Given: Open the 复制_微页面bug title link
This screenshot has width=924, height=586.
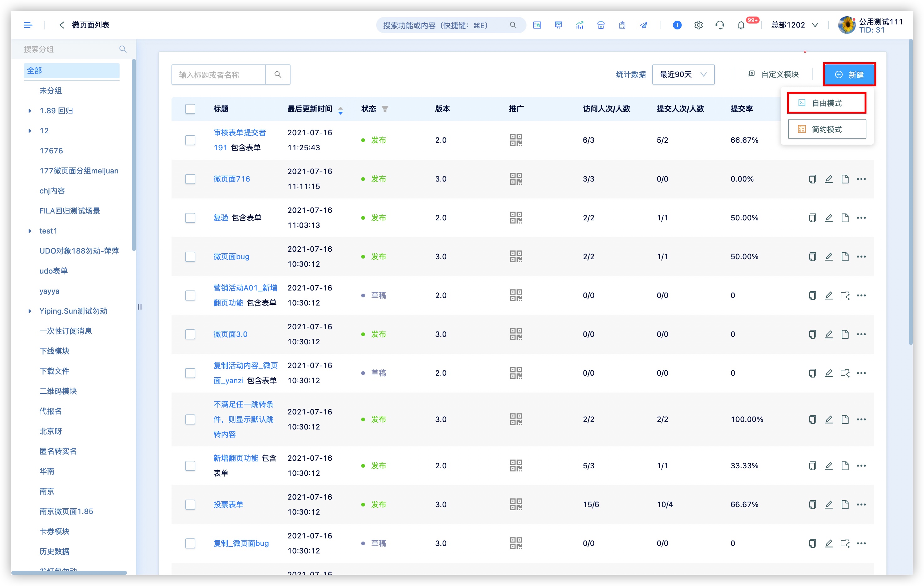Looking at the screenshot, I should pyautogui.click(x=241, y=543).
